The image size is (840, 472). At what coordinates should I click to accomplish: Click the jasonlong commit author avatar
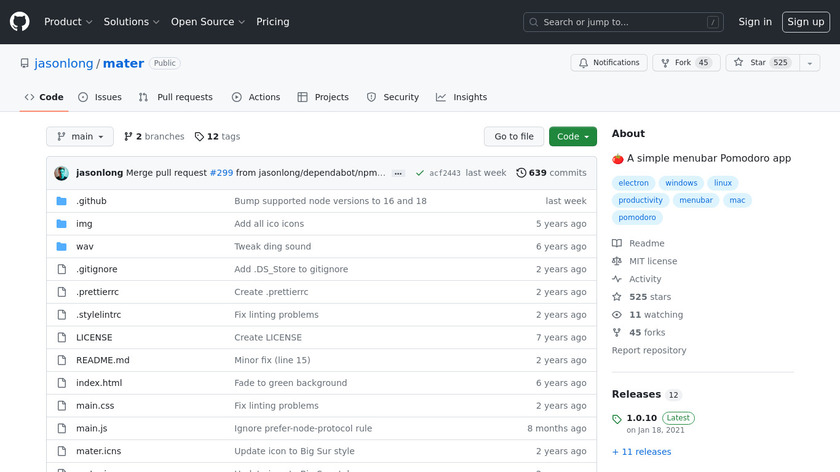(61, 173)
